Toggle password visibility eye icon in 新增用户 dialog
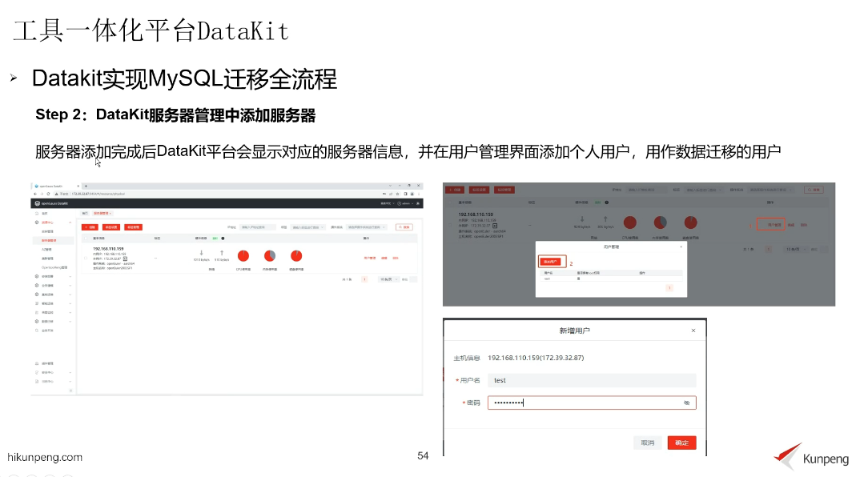Viewport: 868px width, 477px height. (x=686, y=403)
